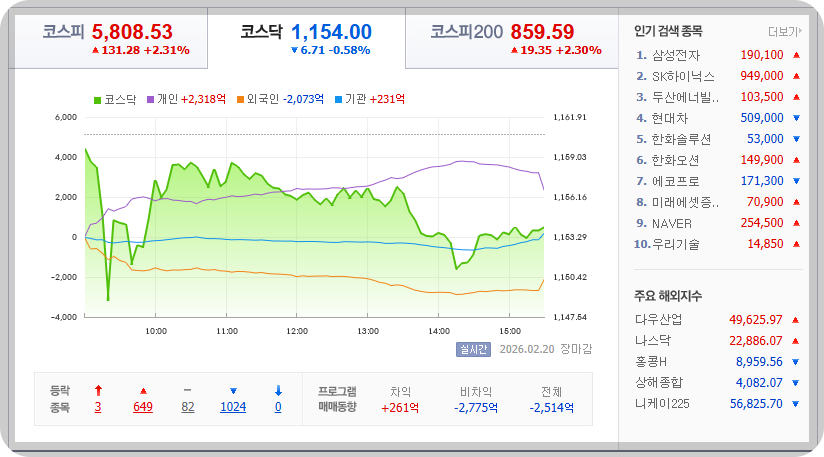Open the unchanged stocks count 82
Screen dimensions: 824x457
(x=188, y=407)
